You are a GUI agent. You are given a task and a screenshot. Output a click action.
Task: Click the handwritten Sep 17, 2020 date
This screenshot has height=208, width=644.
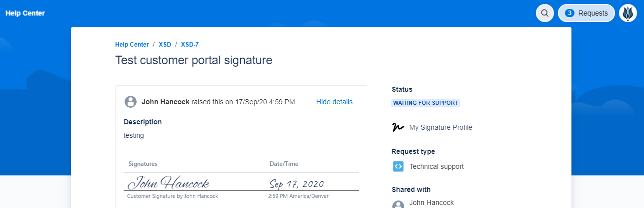tap(297, 183)
